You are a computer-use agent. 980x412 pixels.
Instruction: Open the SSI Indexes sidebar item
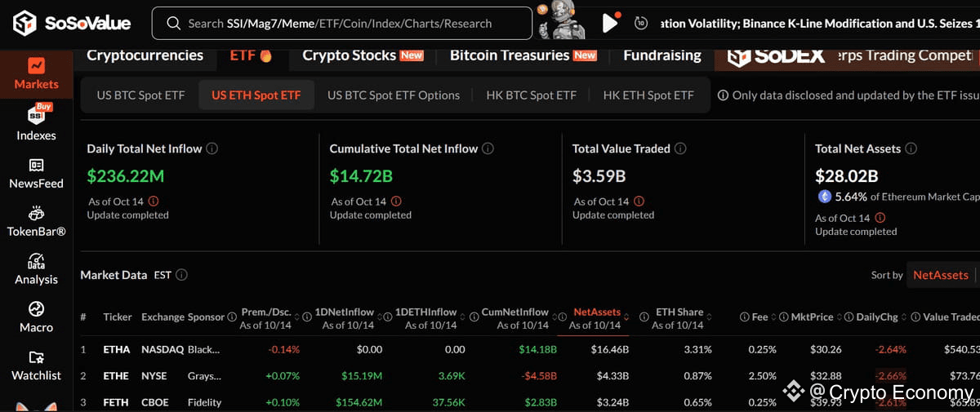(36, 122)
